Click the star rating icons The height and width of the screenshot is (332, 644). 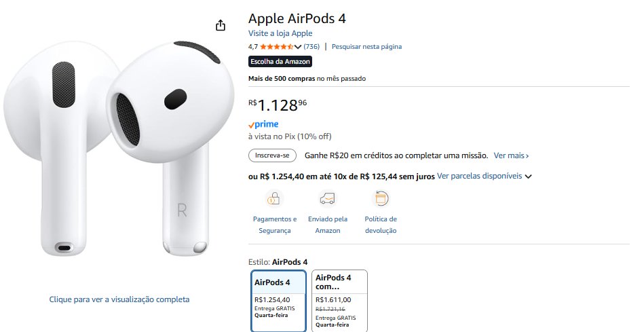276,47
